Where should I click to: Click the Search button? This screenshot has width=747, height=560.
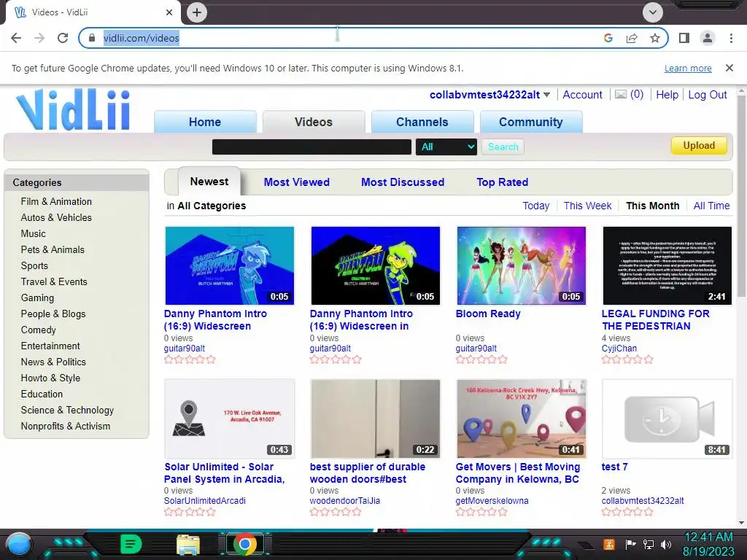coord(503,147)
